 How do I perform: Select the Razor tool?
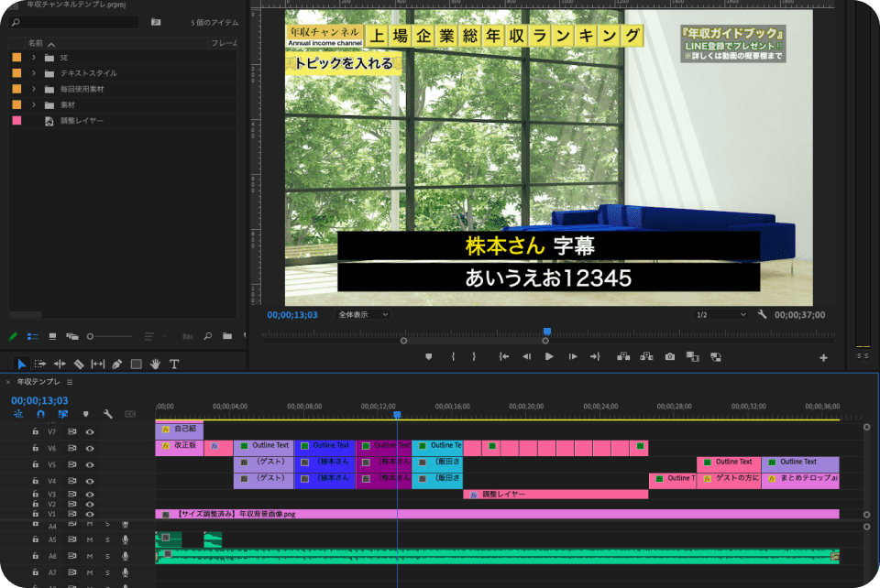tap(79, 364)
